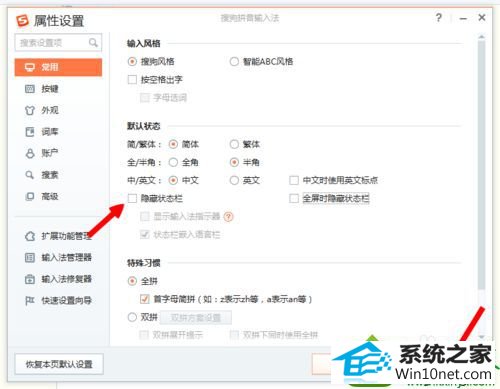Viewport: 500px width, 389px height.
Task: Enable 按空格出字 checkbox
Action: click(x=132, y=80)
